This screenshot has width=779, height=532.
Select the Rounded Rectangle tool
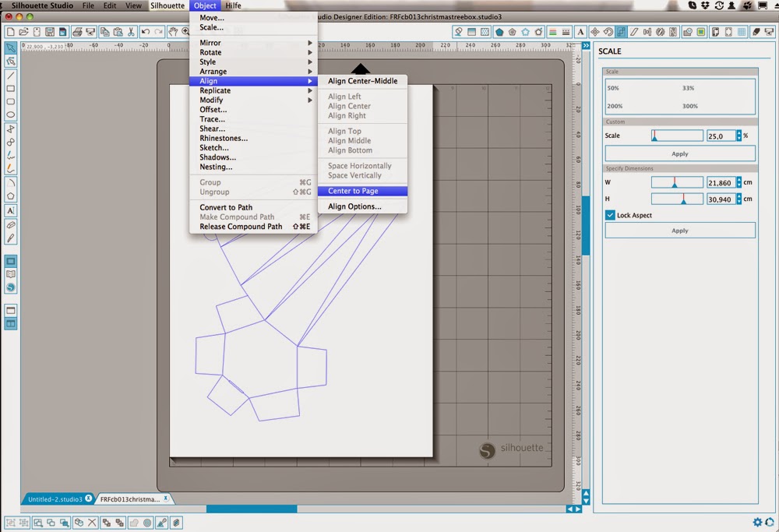click(10, 101)
